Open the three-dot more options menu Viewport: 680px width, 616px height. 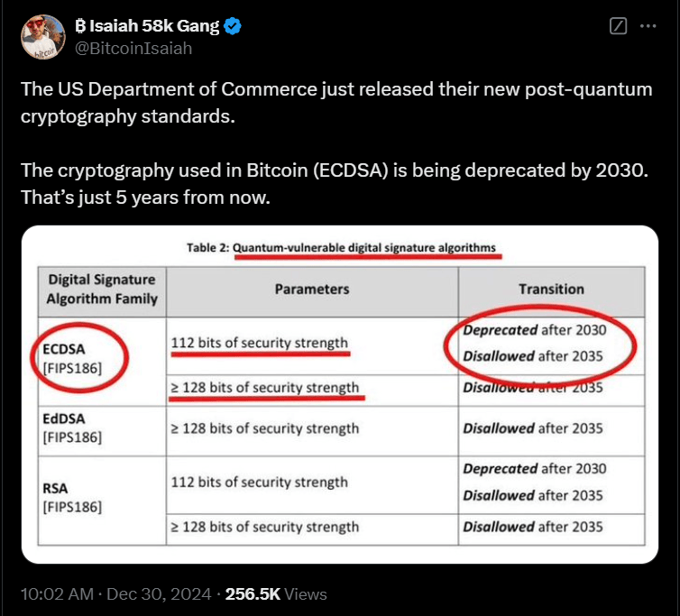click(x=648, y=26)
